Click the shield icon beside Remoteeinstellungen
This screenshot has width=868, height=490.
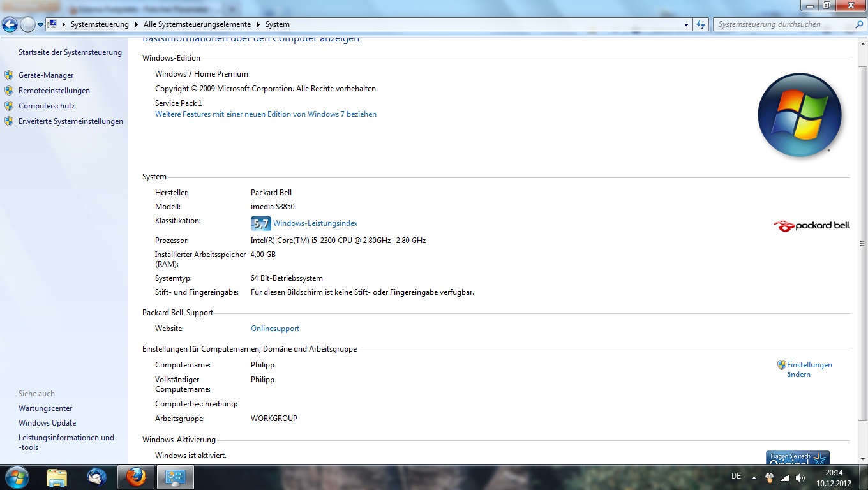click(x=9, y=91)
